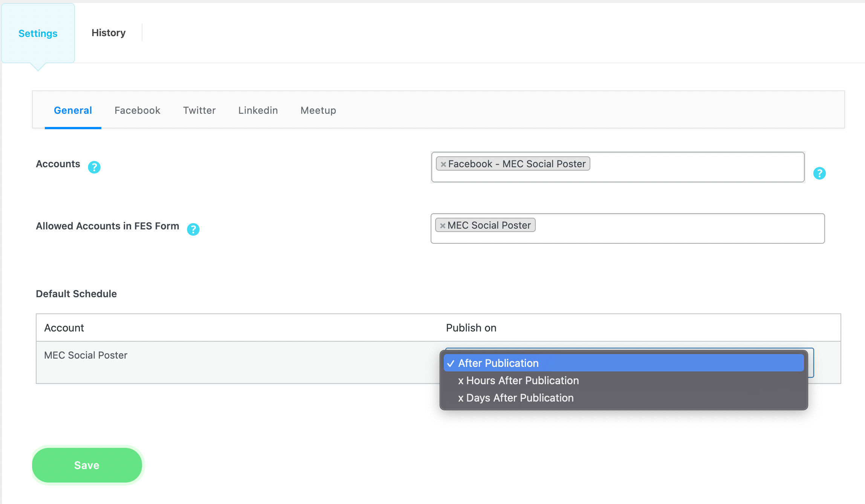Switch to the Settings tab
865x504 pixels.
pos(38,33)
